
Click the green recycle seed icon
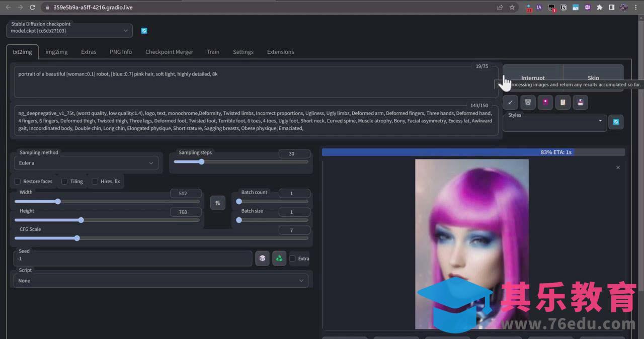pyautogui.click(x=279, y=259)
